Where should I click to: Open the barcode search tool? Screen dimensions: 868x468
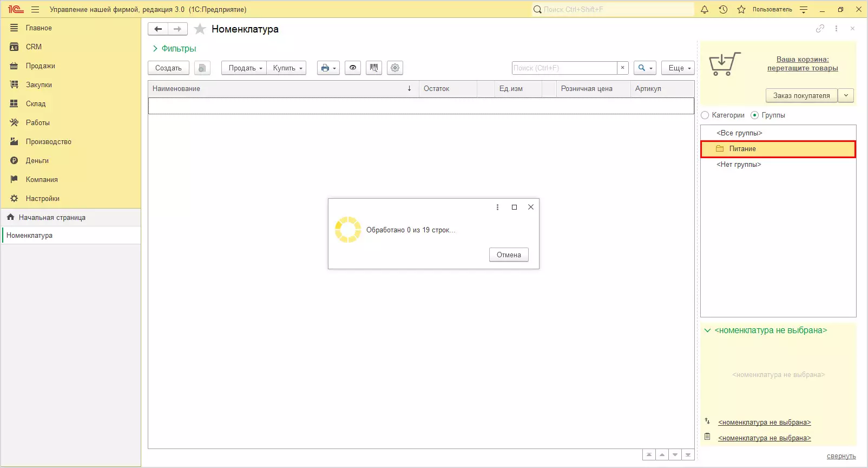(x=374, y=68)
